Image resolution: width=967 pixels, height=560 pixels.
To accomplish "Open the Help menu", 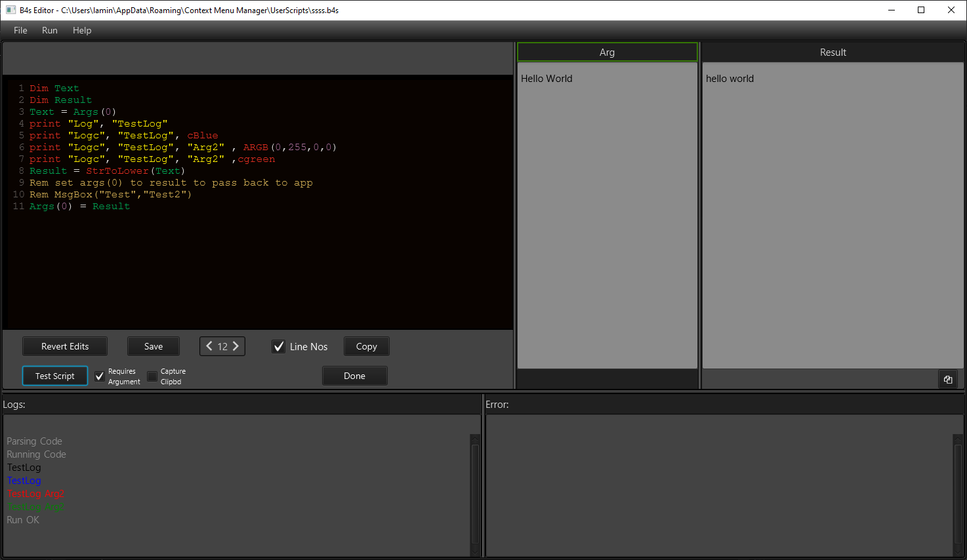I will click(82, 30).
